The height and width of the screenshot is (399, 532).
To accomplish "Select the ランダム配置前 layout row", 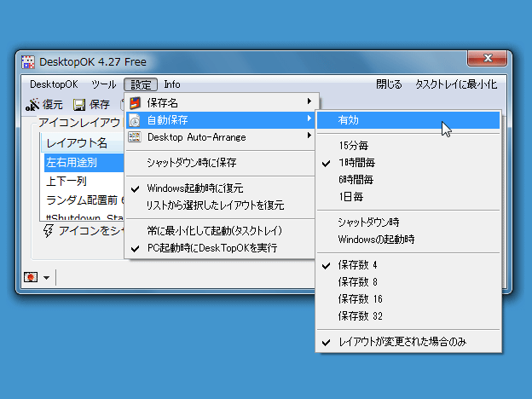I will click(x=84, y=200).
